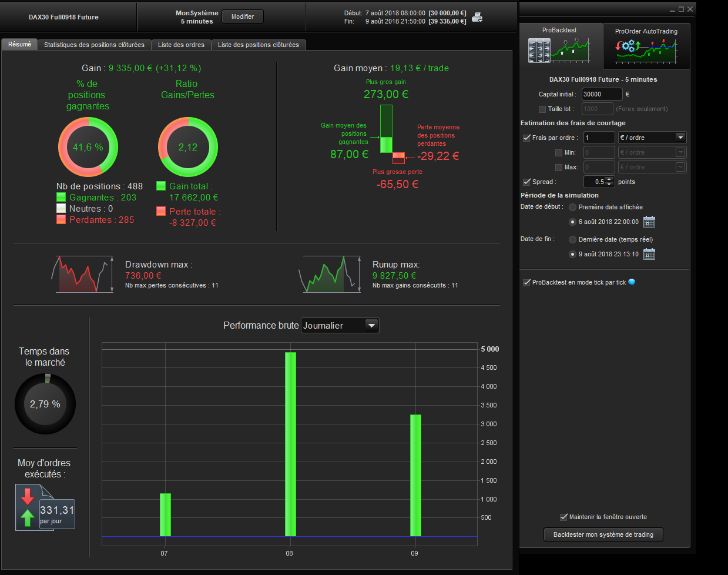This screenshot has width=728, height=575.
Task: Open the Journalier performance period dropdown
Action: pyautogui.click(x=340, y=325)
